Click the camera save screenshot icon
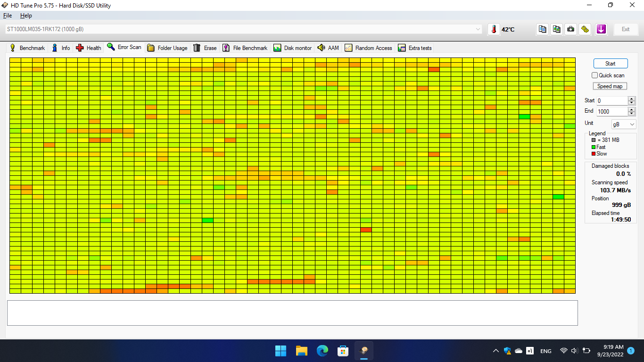The height and width of the screenshot is (362, 644). click(571, 29)
